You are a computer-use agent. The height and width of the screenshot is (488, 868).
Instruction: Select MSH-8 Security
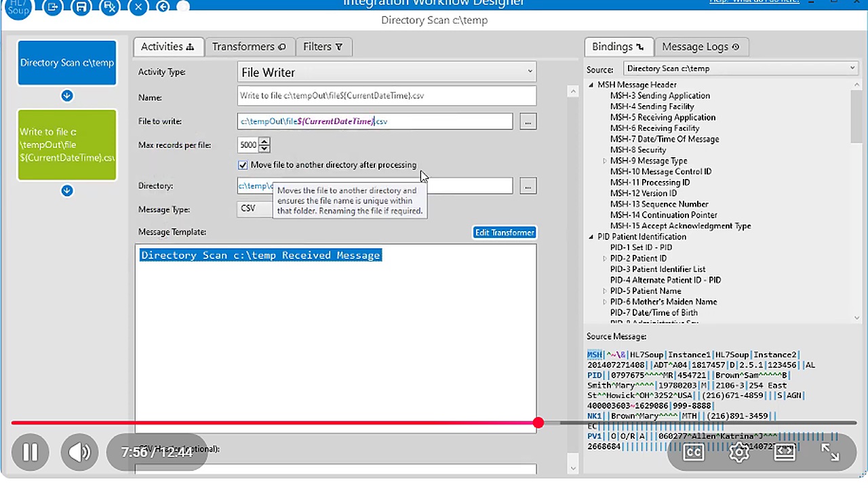coord(638,150)
